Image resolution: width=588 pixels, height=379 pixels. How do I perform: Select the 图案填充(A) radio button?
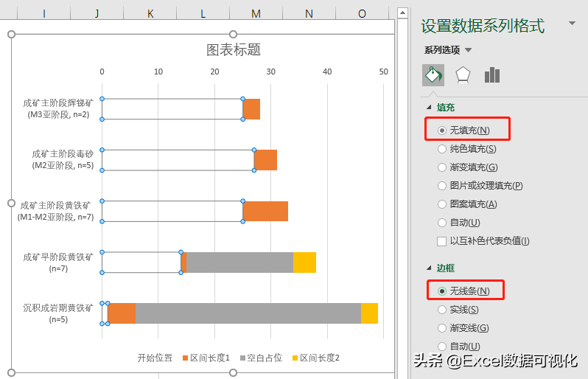pos(442,204)
